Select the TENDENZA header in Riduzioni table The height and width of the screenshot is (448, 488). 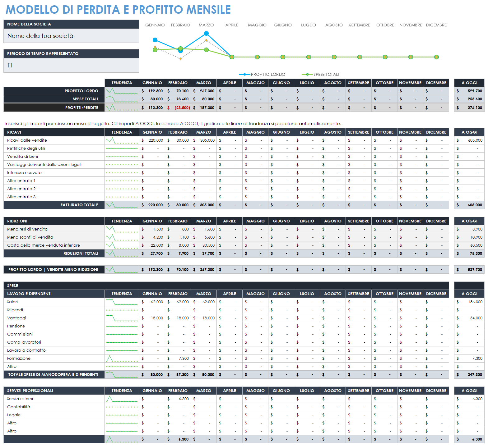click(x=122, y=221)
